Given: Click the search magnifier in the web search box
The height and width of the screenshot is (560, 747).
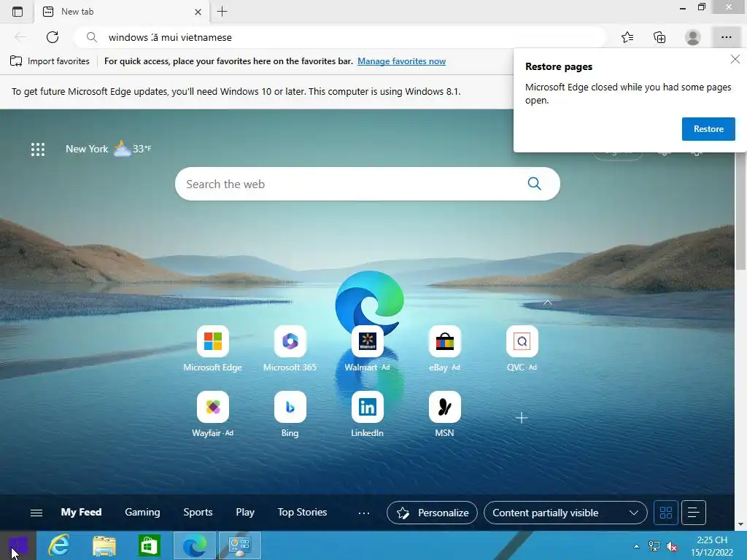Looking at the screenshot, I should (534, 183).
